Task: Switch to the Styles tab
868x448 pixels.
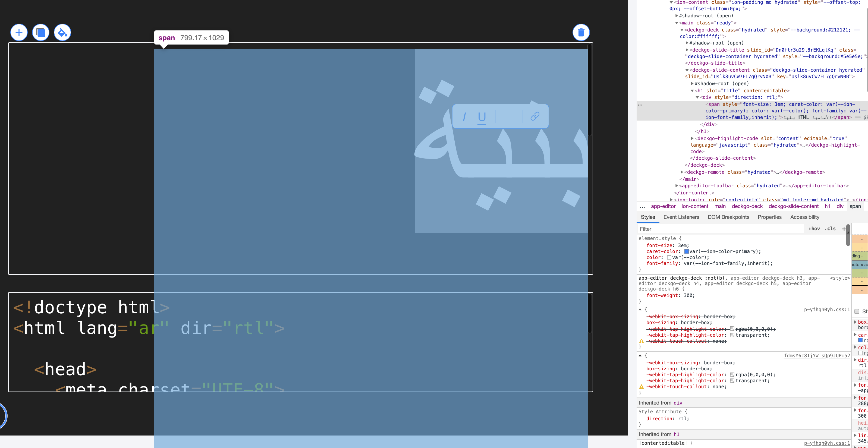Action: coord(648,217)
